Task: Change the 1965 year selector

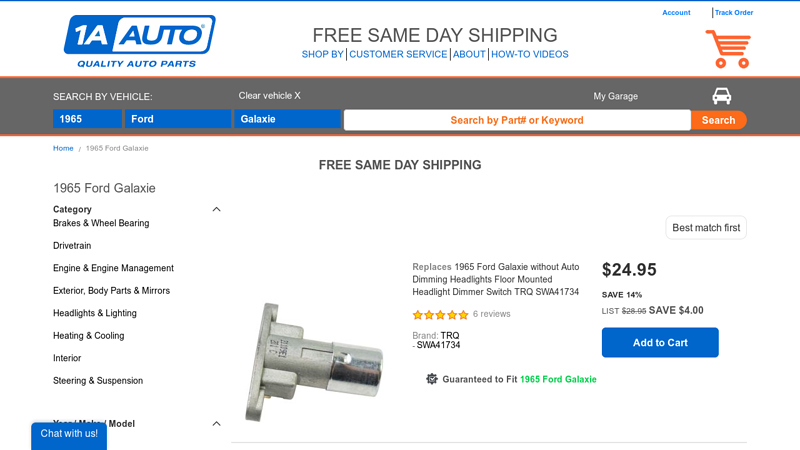Action: point(86,119)
